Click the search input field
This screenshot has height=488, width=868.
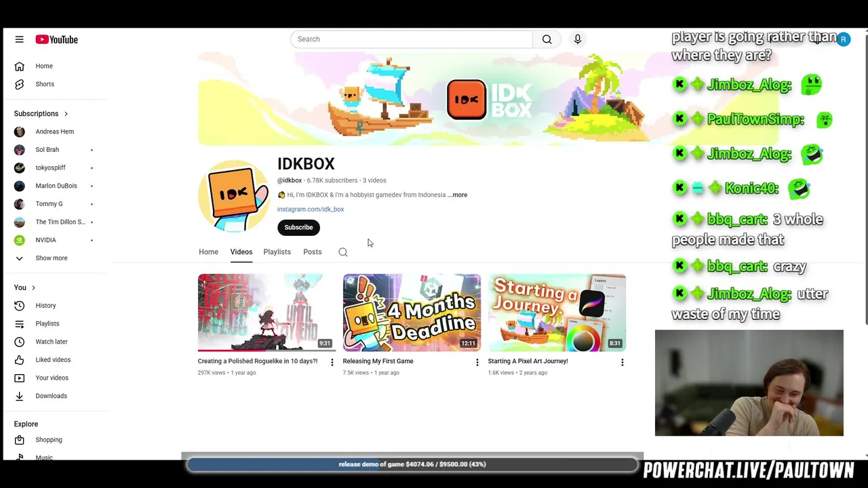412,39
